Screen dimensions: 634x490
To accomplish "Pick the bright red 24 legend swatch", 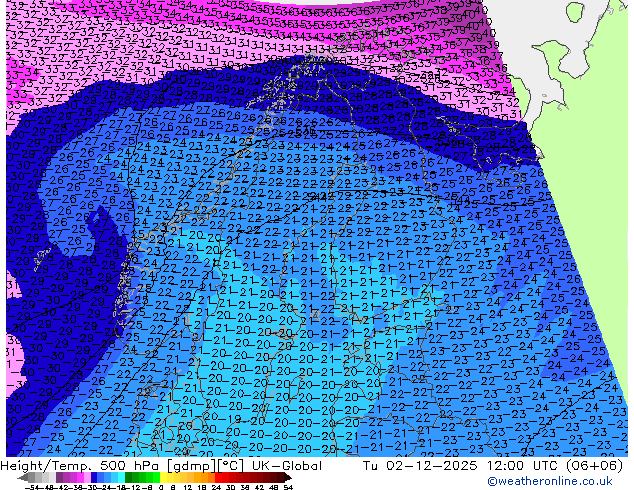I will 218,478.
